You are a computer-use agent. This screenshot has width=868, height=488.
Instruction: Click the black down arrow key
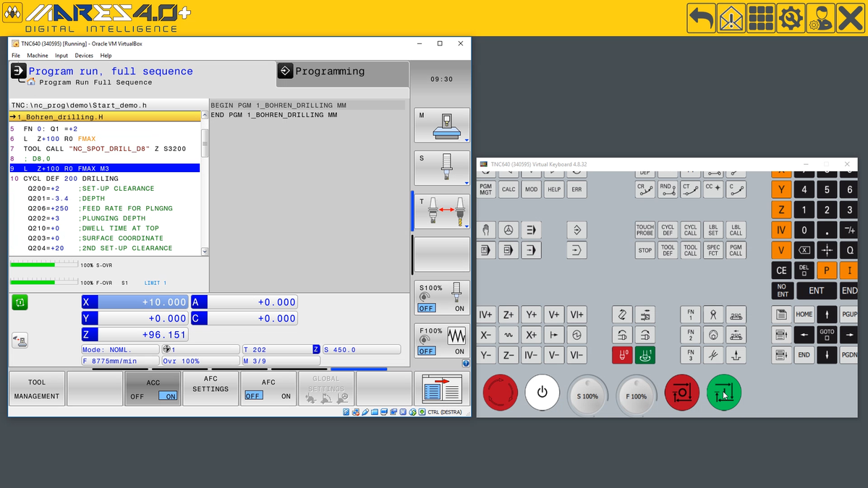pos(827,355)
